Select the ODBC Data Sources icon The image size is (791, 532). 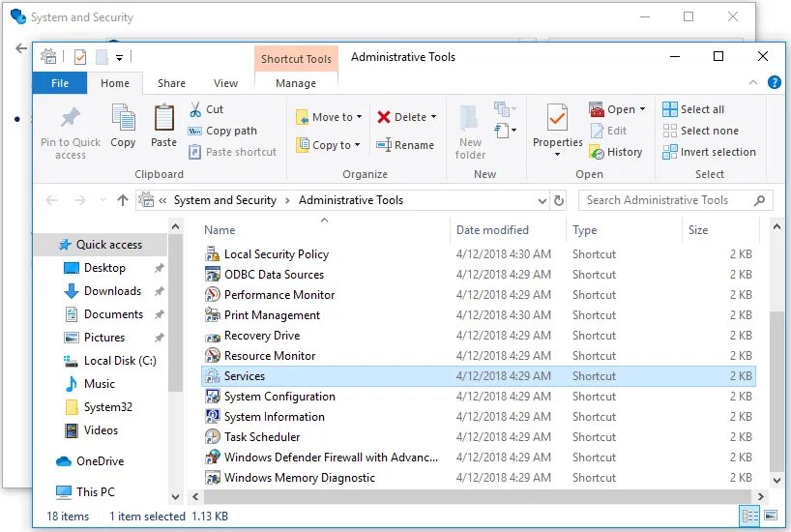213,275
